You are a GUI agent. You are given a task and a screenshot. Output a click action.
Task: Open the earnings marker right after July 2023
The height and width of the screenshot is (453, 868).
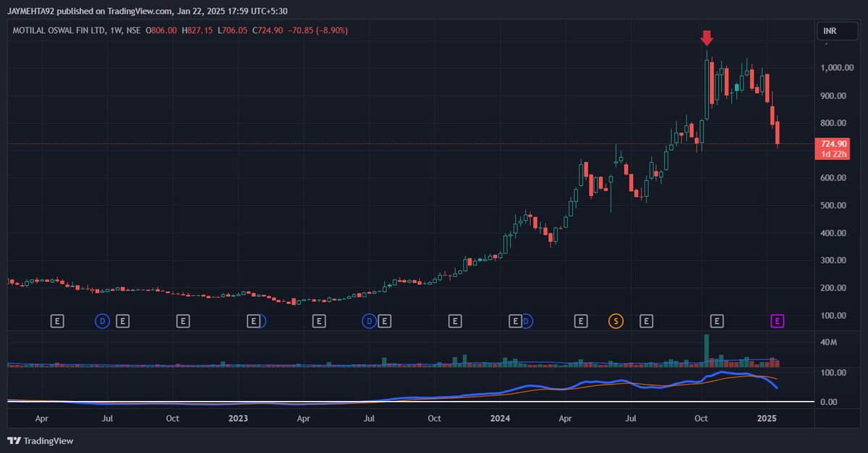385,321
